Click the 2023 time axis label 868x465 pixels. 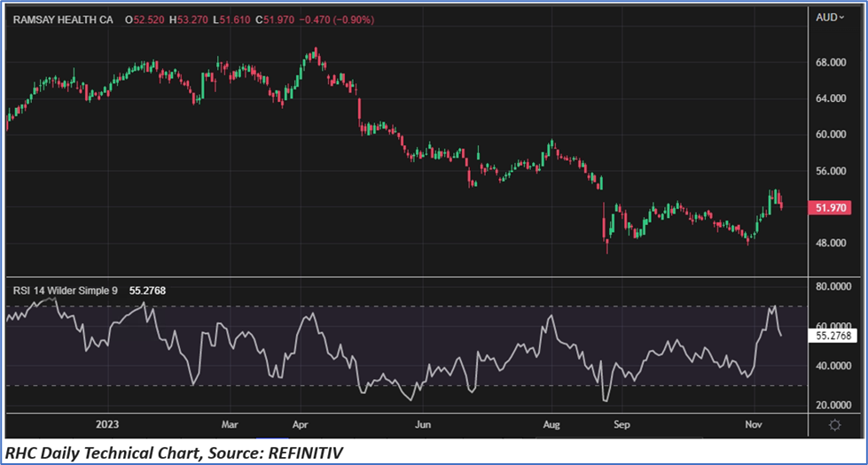pos(107,424)
